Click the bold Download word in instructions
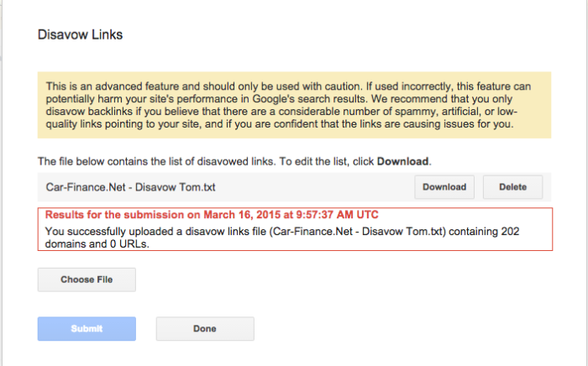588x366 pixels. point(402,161)
